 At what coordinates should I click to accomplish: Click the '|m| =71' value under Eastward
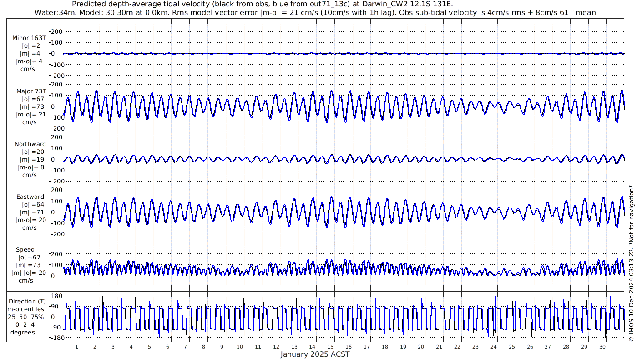coord(31,212)
